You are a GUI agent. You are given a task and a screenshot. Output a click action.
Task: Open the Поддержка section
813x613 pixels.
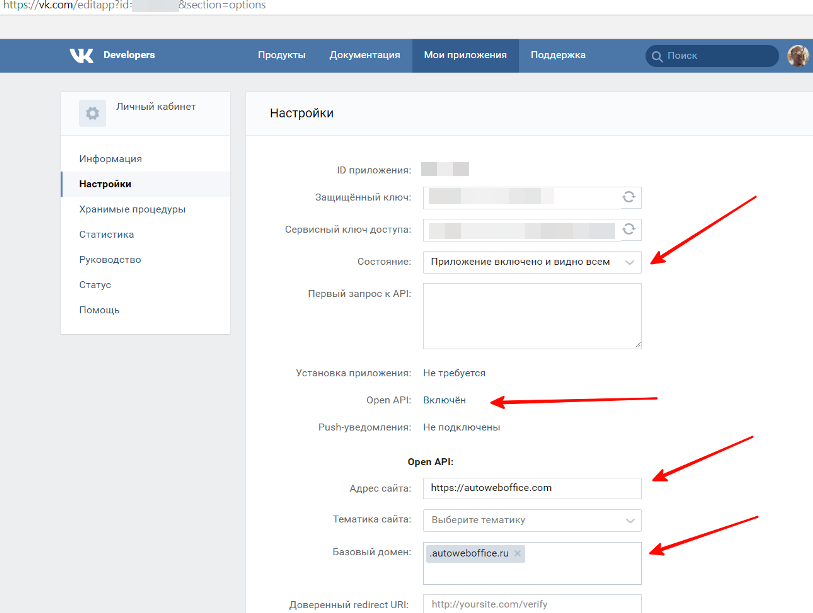tap(558, 56)
